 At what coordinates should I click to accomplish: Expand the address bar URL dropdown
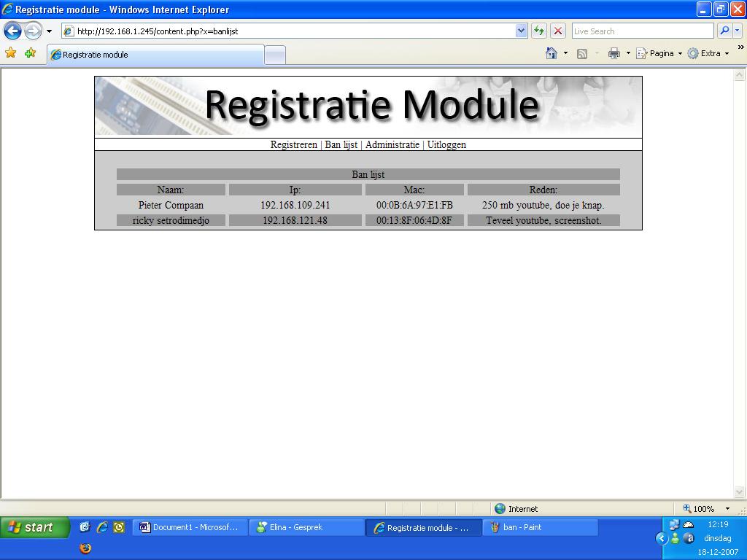(521, 31)
